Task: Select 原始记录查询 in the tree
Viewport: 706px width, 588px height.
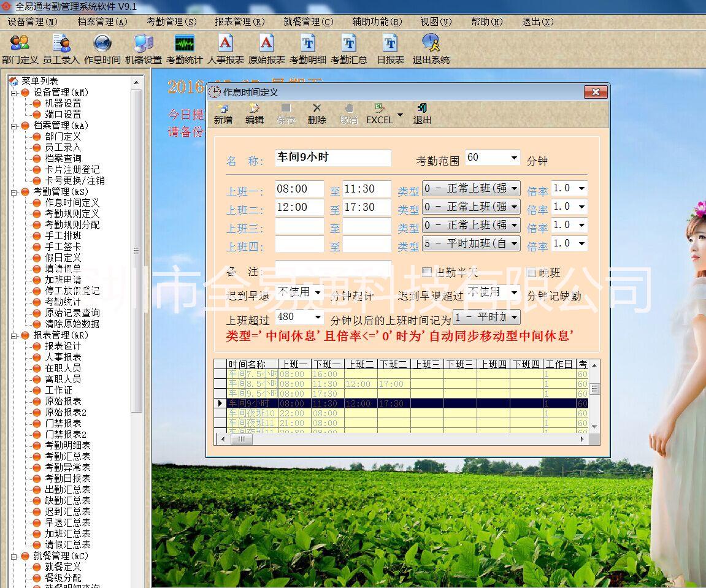Action: pyautogui.click(x=72, y=313)
